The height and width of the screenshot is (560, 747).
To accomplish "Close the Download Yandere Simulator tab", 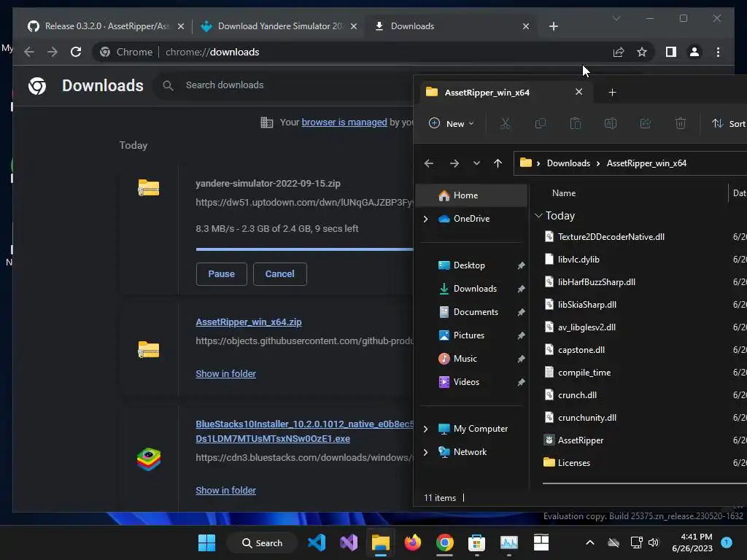I will point(354,26).
